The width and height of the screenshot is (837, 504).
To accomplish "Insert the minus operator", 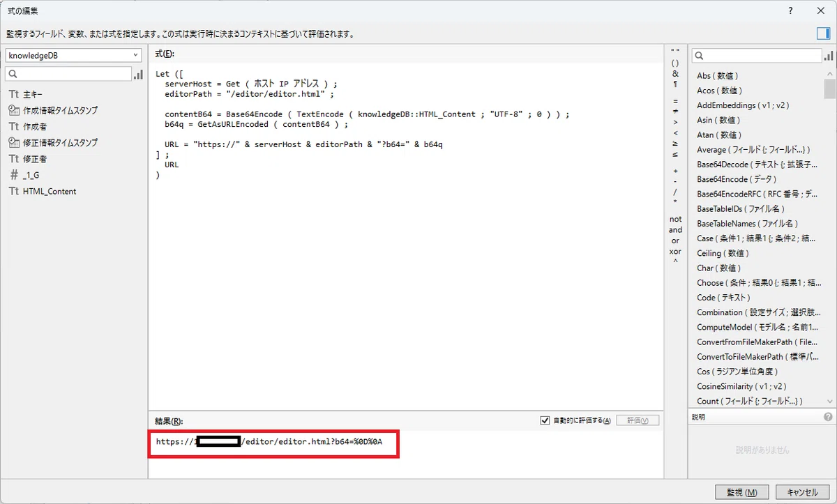I will pyautogui.click(x=675, y=181).
